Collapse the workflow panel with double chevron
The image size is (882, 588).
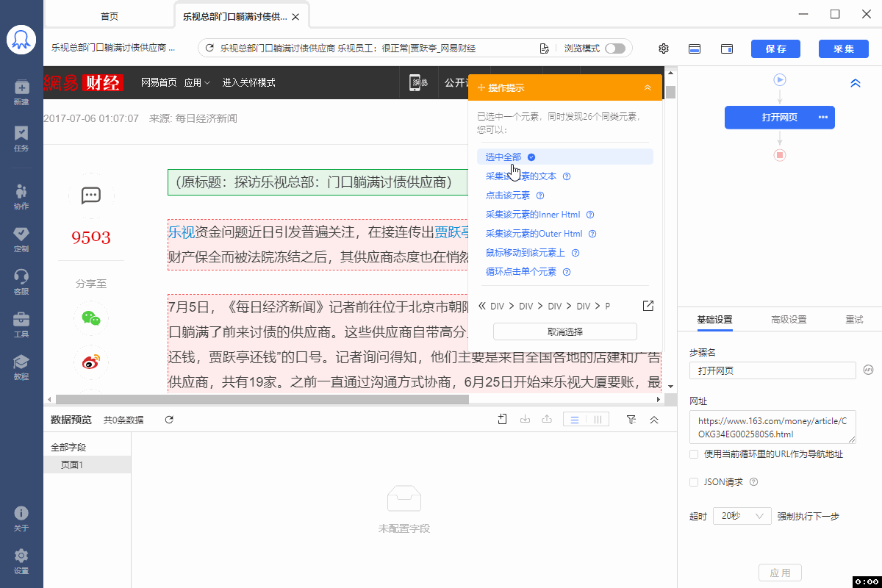pos(855,83)
